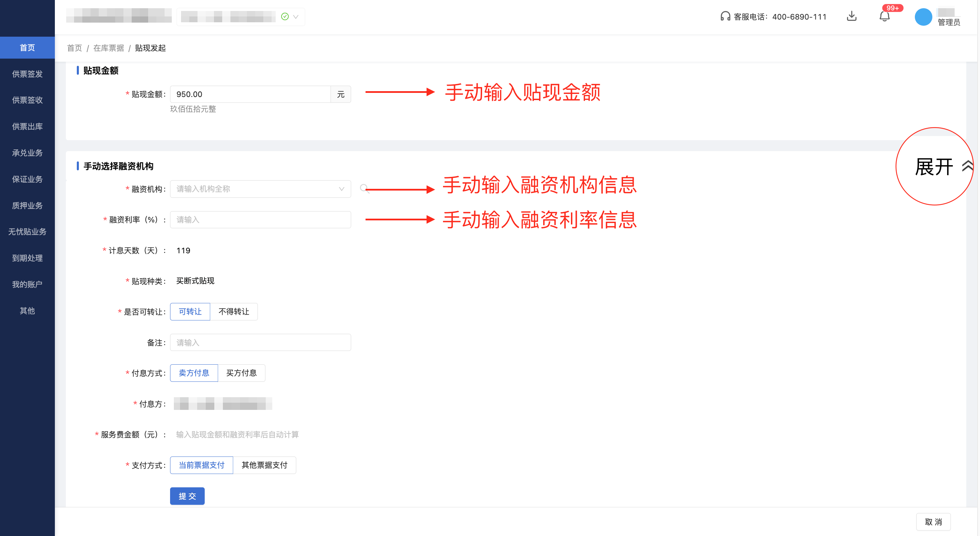Click the green verified checkmark icon
Screen dimensions: 980x536
coord(285,16)
